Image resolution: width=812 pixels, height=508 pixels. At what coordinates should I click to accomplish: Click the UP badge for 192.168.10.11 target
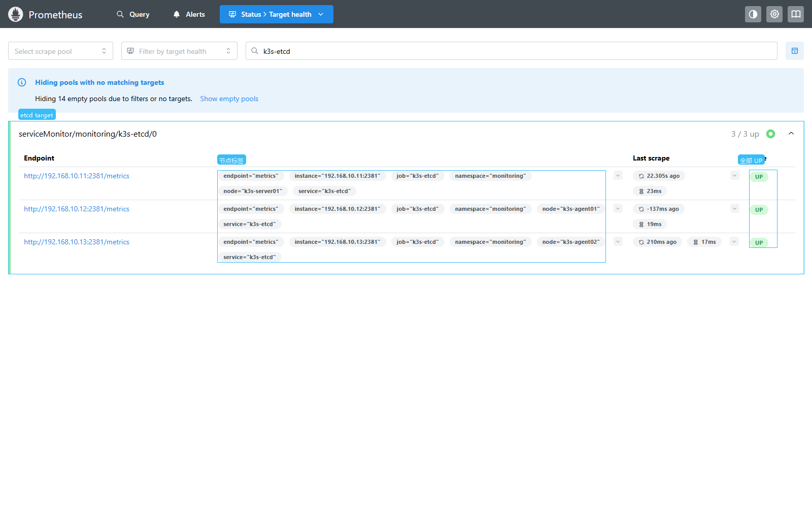[x=759, y=177]
